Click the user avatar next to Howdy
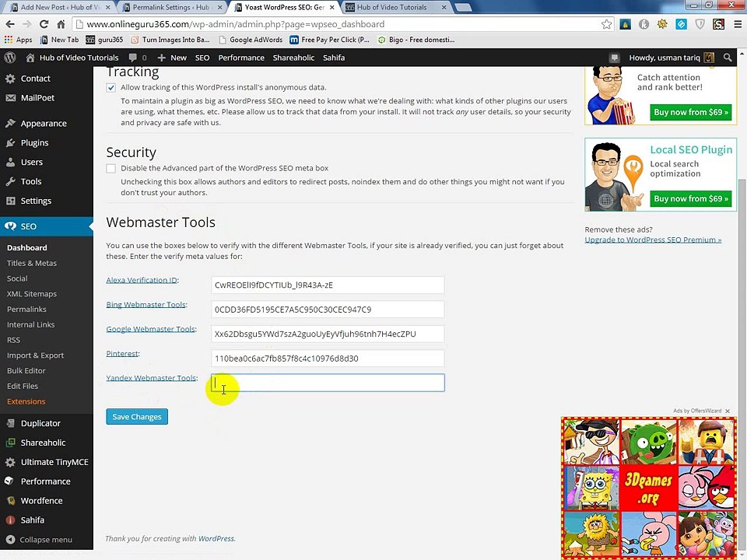This screenshot has width=747, height=560. [x=709, y=58]
